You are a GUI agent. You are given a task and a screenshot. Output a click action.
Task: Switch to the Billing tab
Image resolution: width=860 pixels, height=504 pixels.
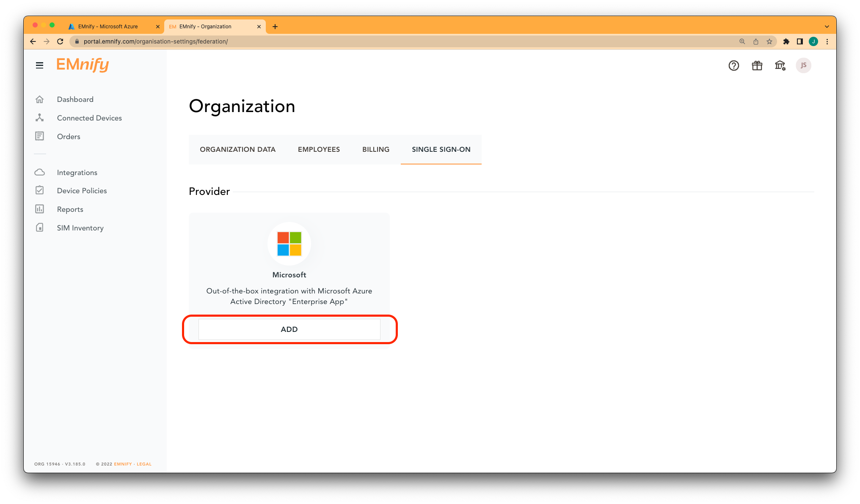pos(375,149)
